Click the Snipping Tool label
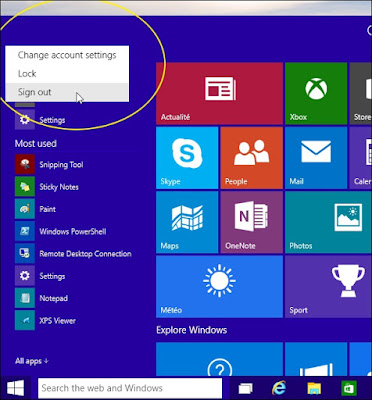Image resolution: width=372 pixels, height=400 pixels. click(x=61, y=164)
